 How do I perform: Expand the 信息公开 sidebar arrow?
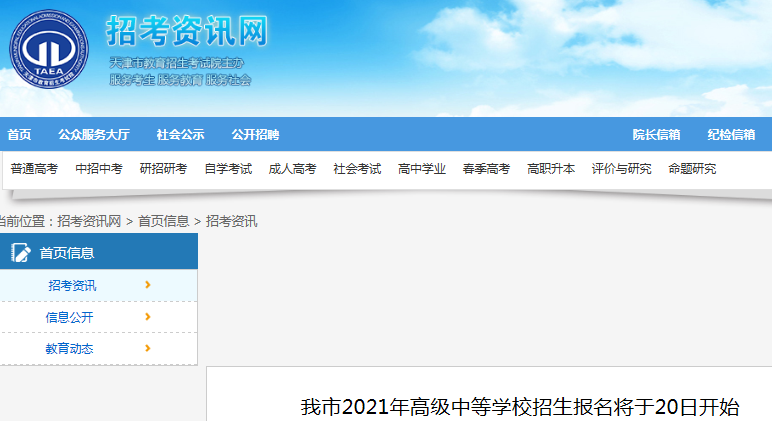coord(148,317)
